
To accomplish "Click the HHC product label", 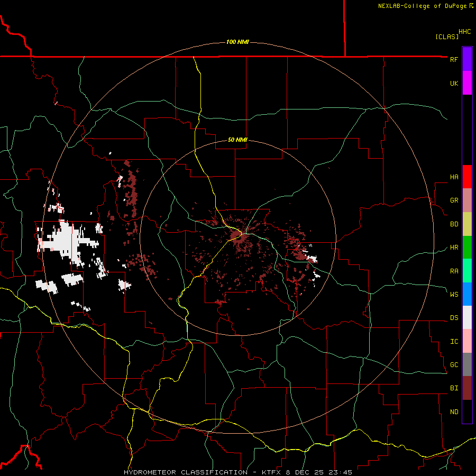I will coord(464,32).
